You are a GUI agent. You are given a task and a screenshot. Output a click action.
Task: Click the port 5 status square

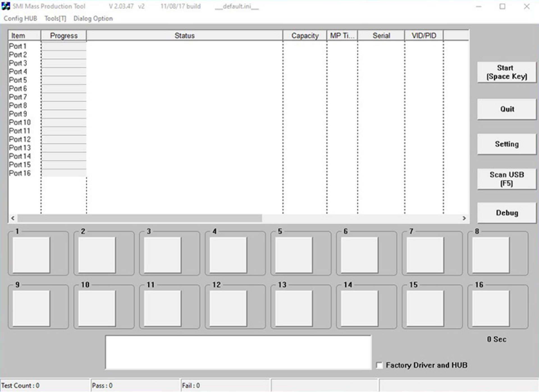click(x=294, y=255)
